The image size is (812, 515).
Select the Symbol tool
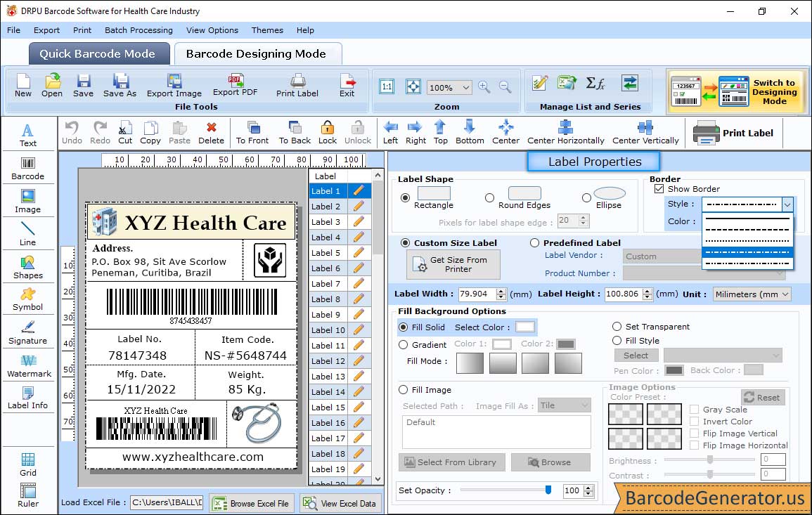28,300
